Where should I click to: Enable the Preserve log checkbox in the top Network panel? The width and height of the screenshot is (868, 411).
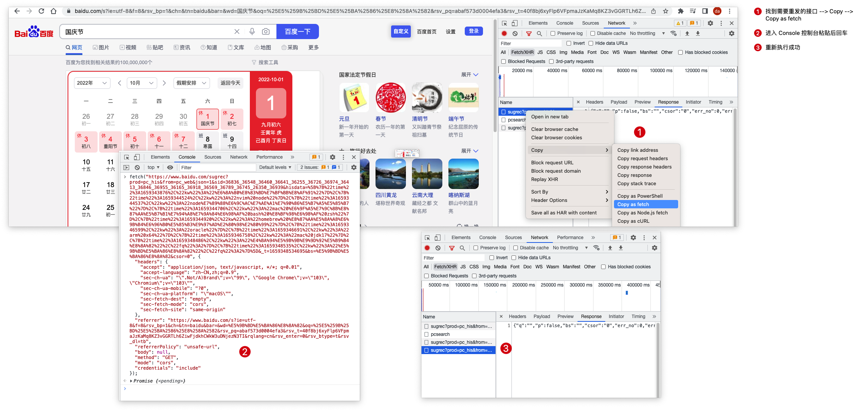coord(553,33)
